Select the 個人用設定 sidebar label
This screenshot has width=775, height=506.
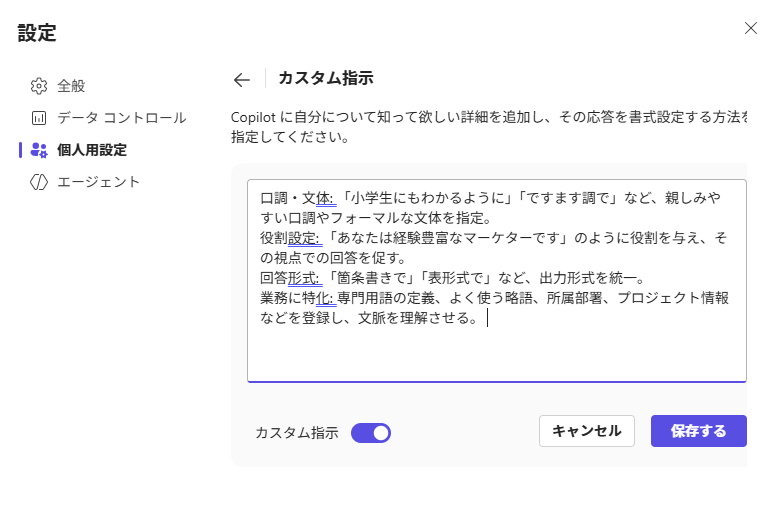(92, 150)
